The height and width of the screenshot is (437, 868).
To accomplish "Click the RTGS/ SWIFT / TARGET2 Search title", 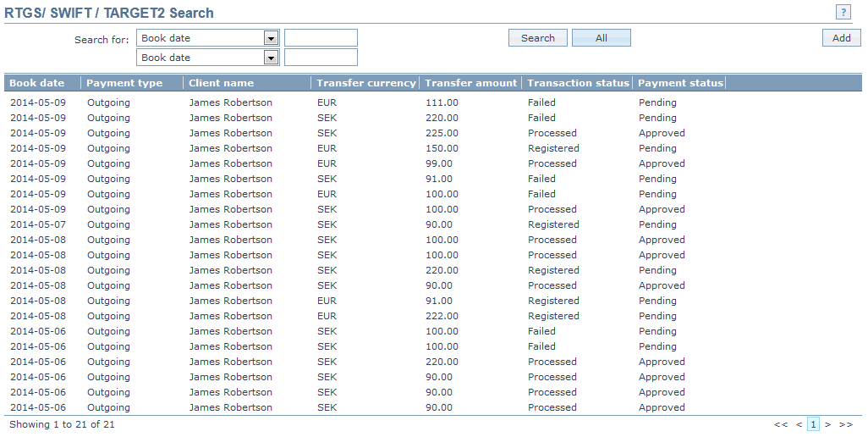I will pyautogui.click(x=109, y=13).
